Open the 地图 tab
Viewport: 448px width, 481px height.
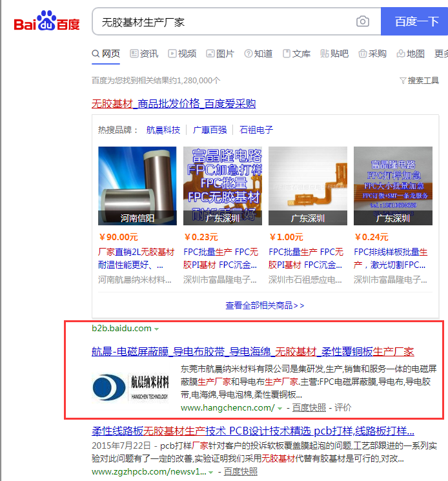pyautogui.click(x=411, y=54)
